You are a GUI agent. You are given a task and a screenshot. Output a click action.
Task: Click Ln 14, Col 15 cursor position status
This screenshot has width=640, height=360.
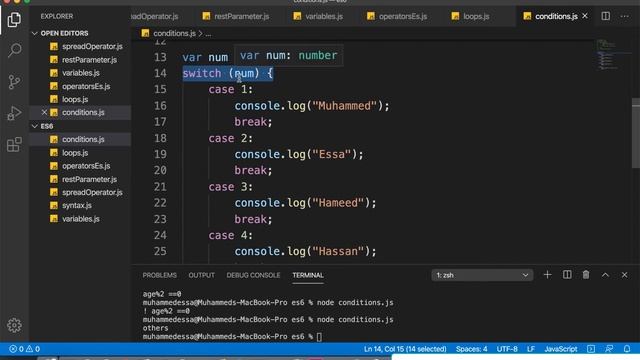[x=405, y=349]
